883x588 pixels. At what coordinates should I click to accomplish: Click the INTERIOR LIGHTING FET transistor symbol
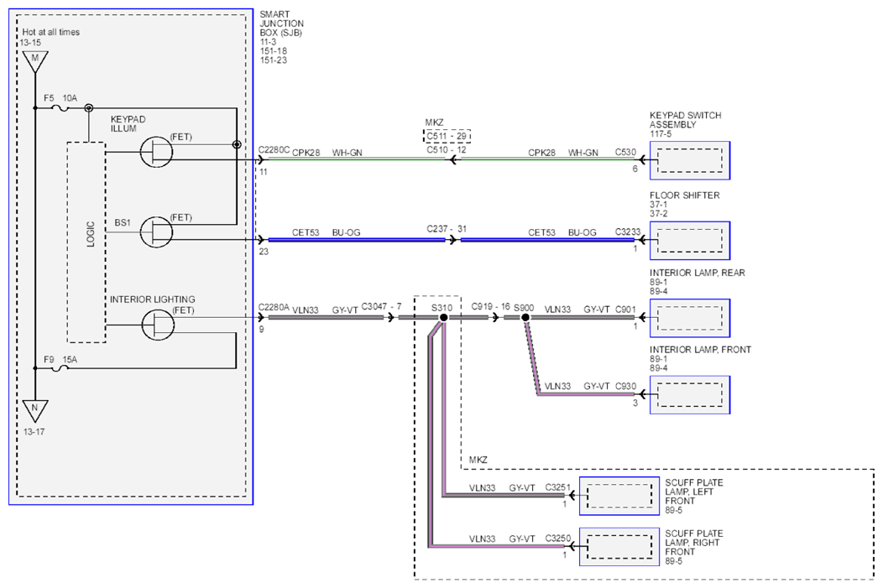click(159, 325)
